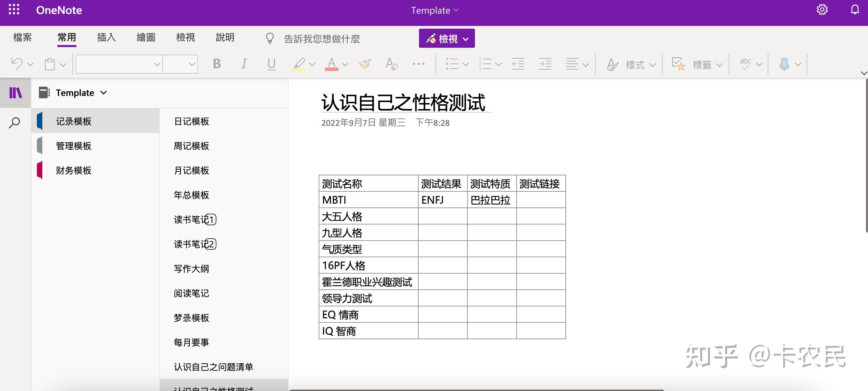The height and width of the screenshot is (391, 868).
Task: Toggle bold formatting
Action: [217, 64]
